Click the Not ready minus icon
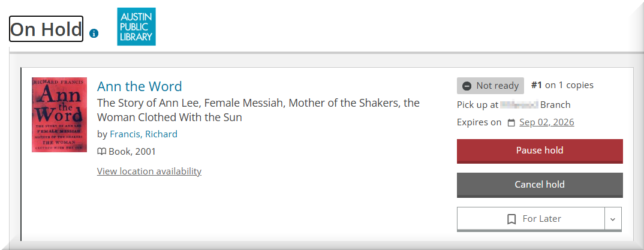 (467, 86)
